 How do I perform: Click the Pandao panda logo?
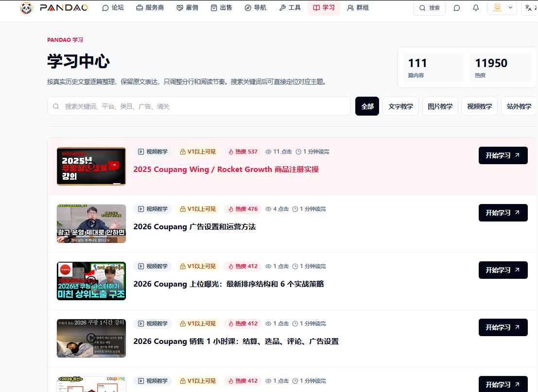click(26, 8)
